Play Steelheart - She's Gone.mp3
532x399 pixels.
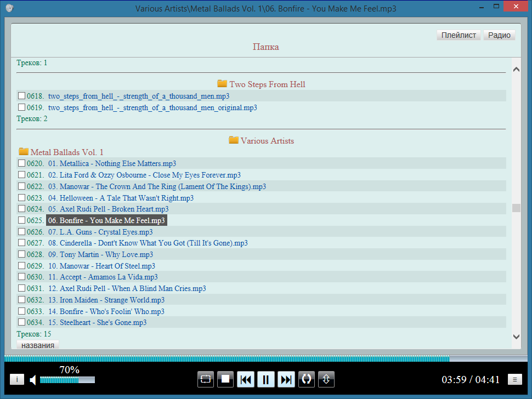(98, 322)
